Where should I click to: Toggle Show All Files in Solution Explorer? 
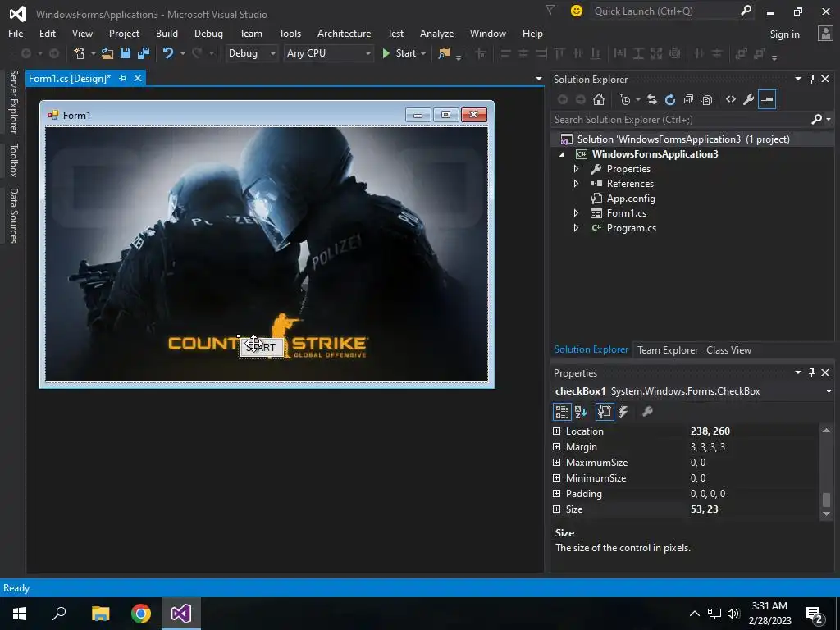click(706, 99)
